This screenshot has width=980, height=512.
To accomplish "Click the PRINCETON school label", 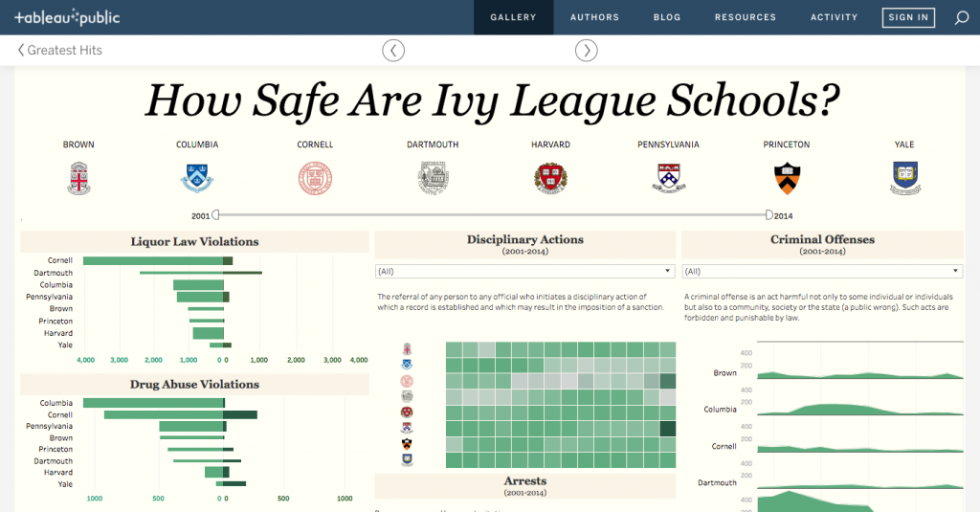I will (787, 145).
